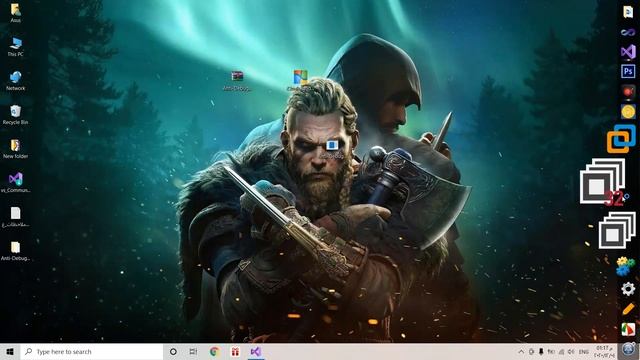Open Task View on the taskbar
This screenshot has width=640, height=360.
click(x=193, y=351)
